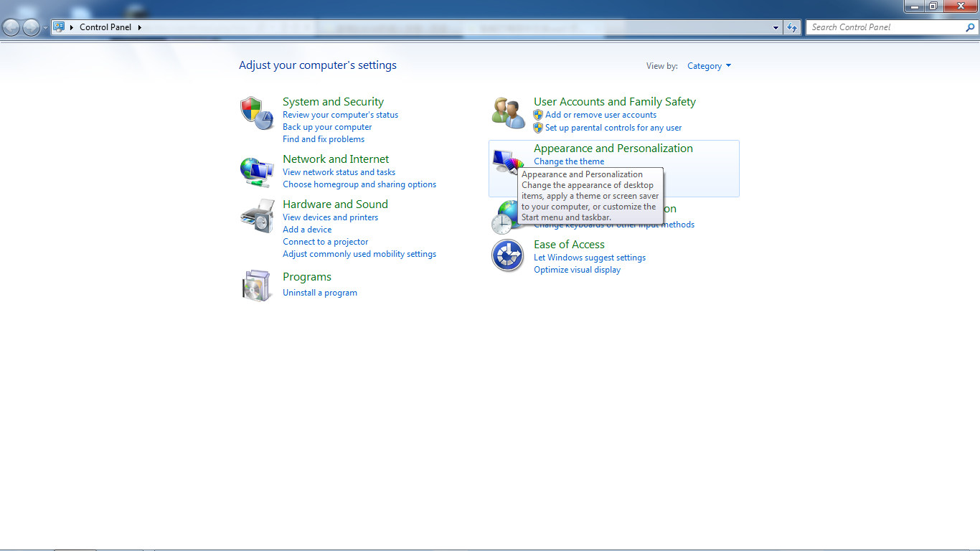The width and height of the screenshot is (980, 551).
Task: Click the Hardware and Sound printer icon
Action: pos(256,216)
